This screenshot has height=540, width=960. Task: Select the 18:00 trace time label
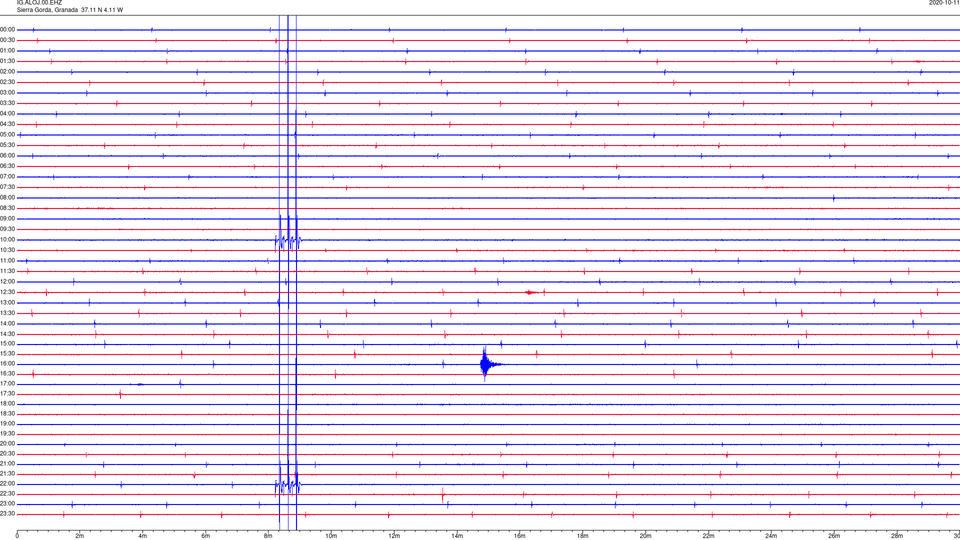pos(7,403)
